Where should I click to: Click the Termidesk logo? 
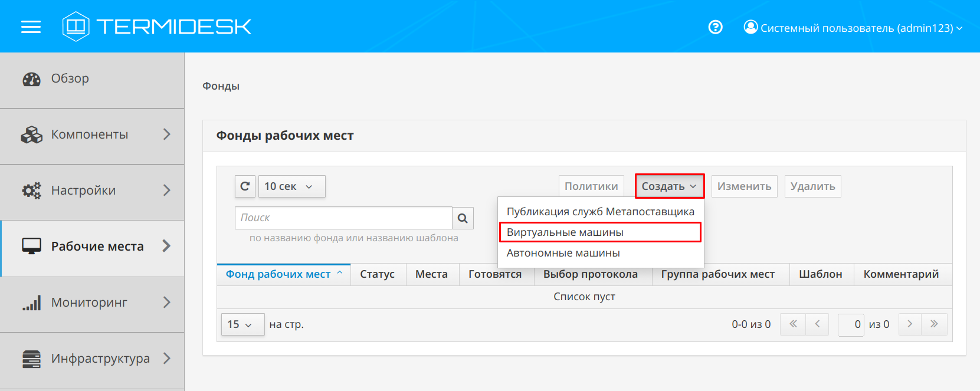click(x=157, y=27)
